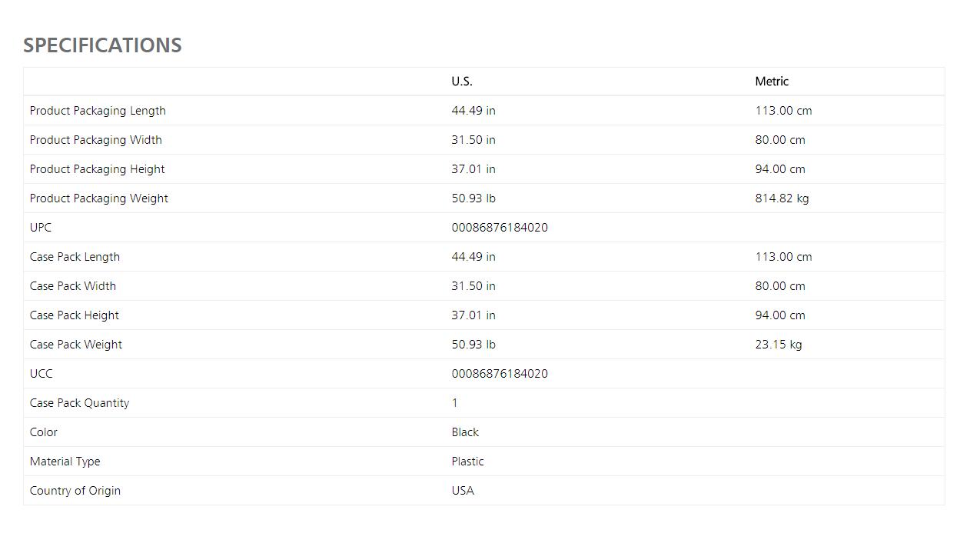
Task: Click the UCC row label
Action: pyautogui.click(x=42, y=374)
